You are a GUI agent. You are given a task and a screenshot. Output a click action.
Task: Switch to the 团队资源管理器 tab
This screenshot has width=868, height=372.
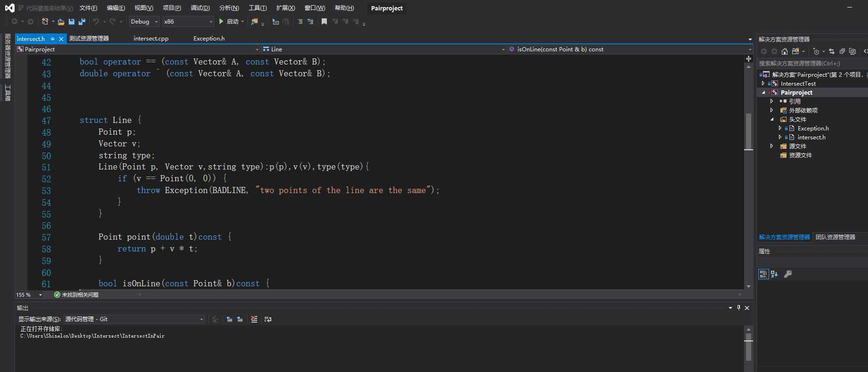click(836, 237)
